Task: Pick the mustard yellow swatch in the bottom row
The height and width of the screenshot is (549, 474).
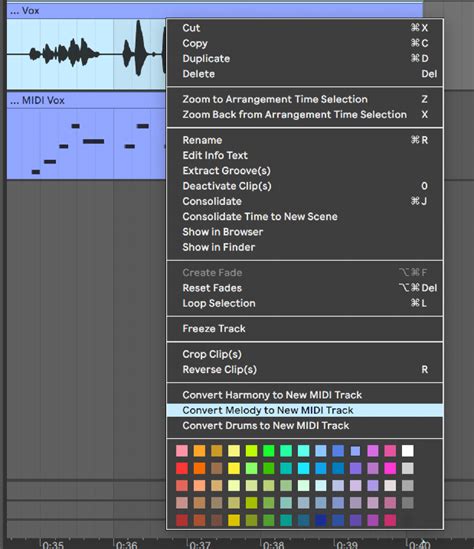Action: click(234, 520)
